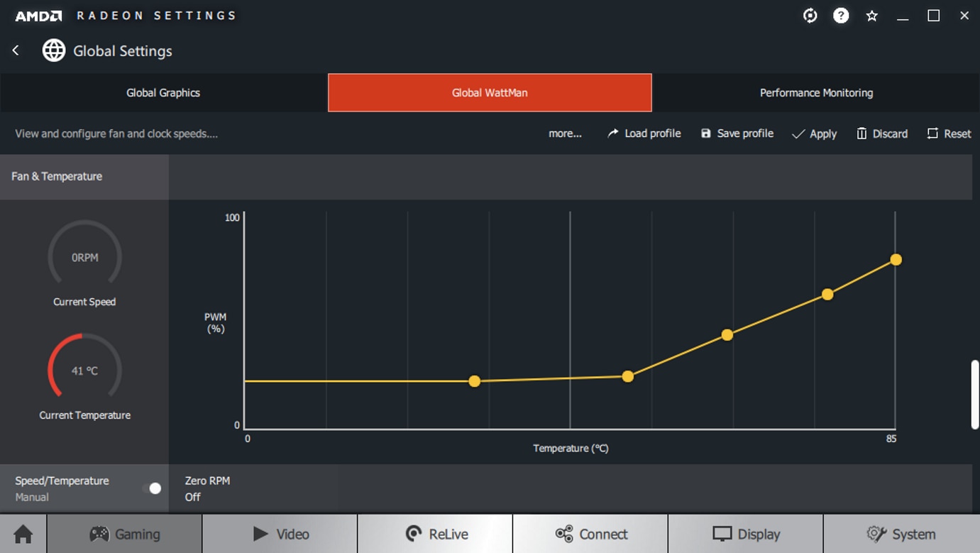This screenshot has height=553, width=980.
Task: Click the Fan & Temperature section header
Action: [x=84, y=176]
